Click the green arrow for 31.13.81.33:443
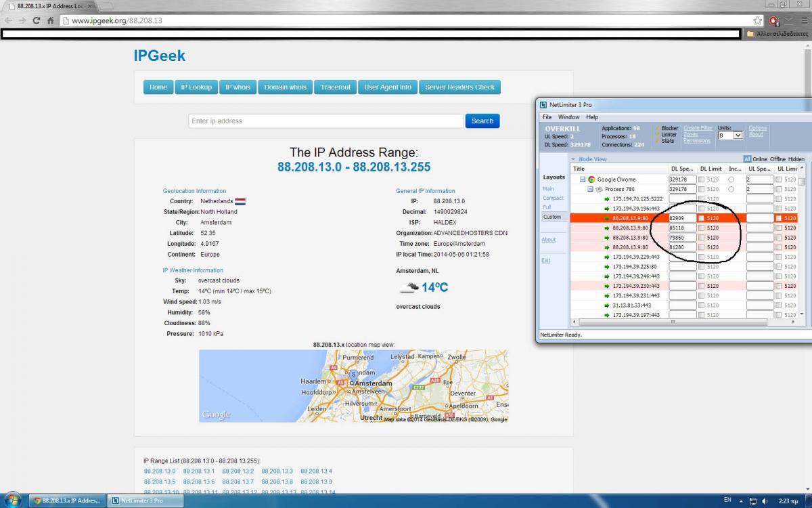The width and height of the screenshot is (812, 508). pyautogui.click(x=607, y=305)
